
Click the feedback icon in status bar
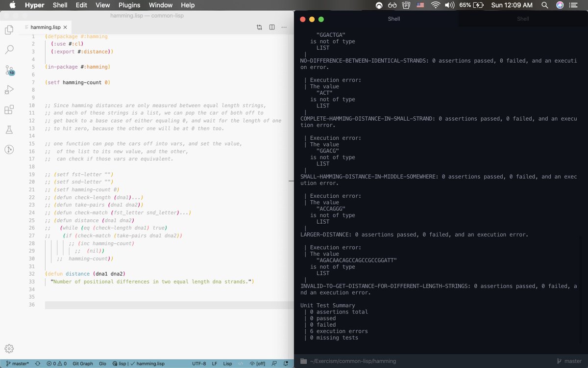(274, 364)
